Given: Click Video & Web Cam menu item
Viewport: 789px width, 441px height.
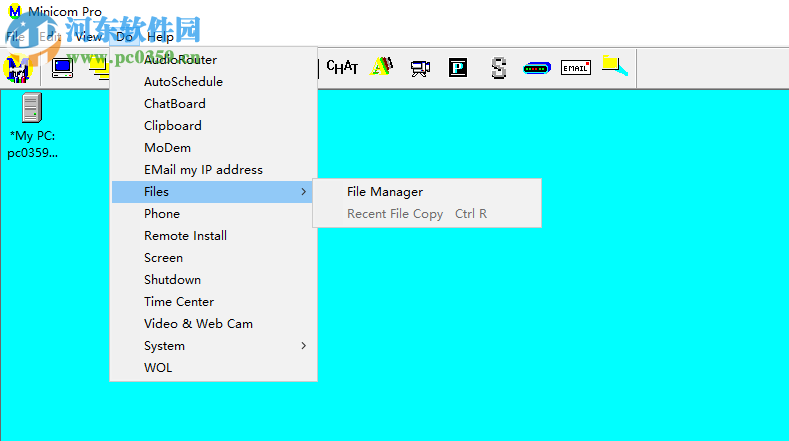Looking at the screenshot, I should click(198, 323).
